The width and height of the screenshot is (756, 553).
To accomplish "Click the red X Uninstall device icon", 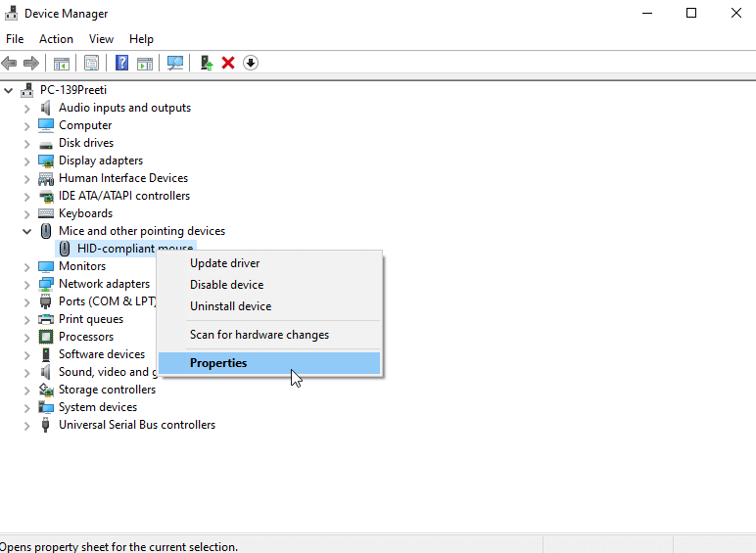I will pyautogui.click(x=228, y=63).
